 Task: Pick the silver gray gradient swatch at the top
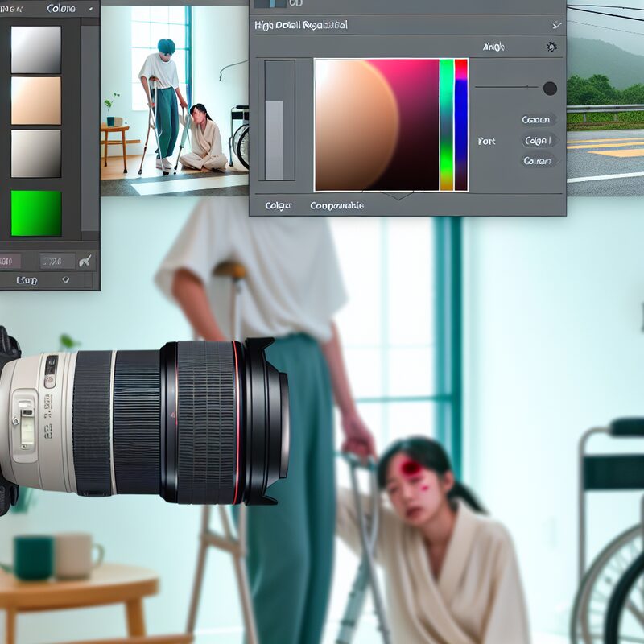click(x=36, y=50)
